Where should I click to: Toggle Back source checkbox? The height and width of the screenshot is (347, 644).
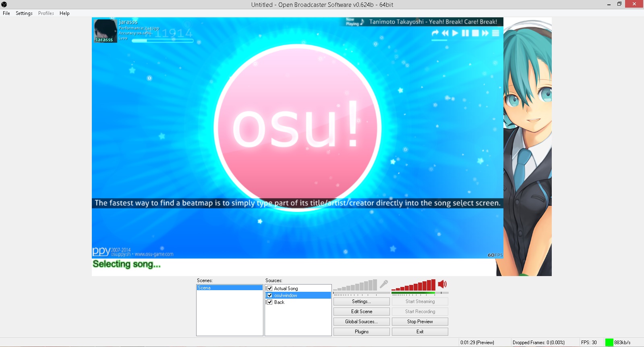pos(269,302)
